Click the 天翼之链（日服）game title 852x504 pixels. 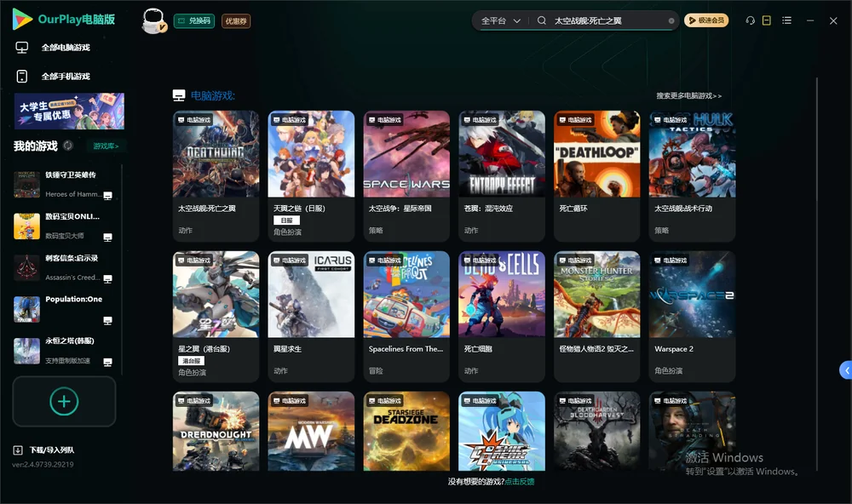[x=299, y=209]
